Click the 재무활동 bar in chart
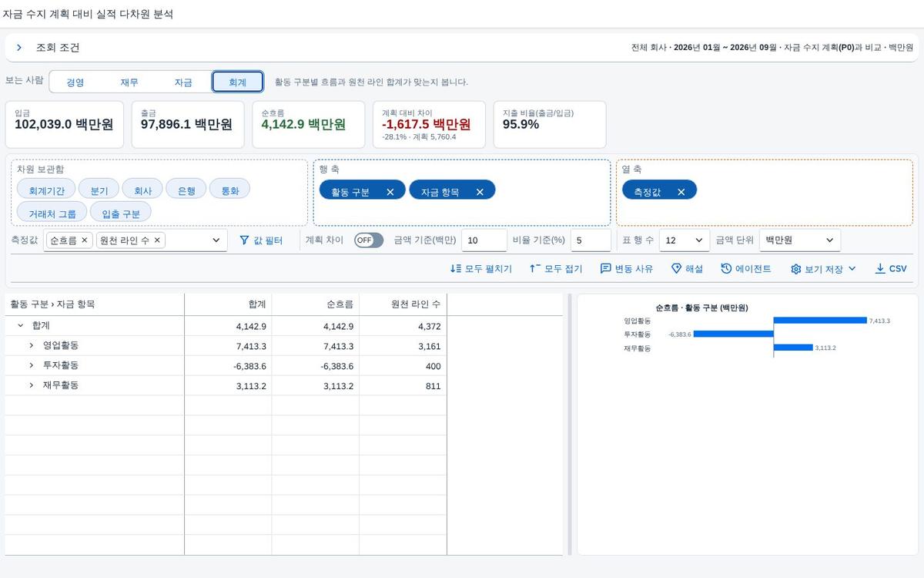The height and width of the screenshot is (578, 924). (x=793, y=348)
